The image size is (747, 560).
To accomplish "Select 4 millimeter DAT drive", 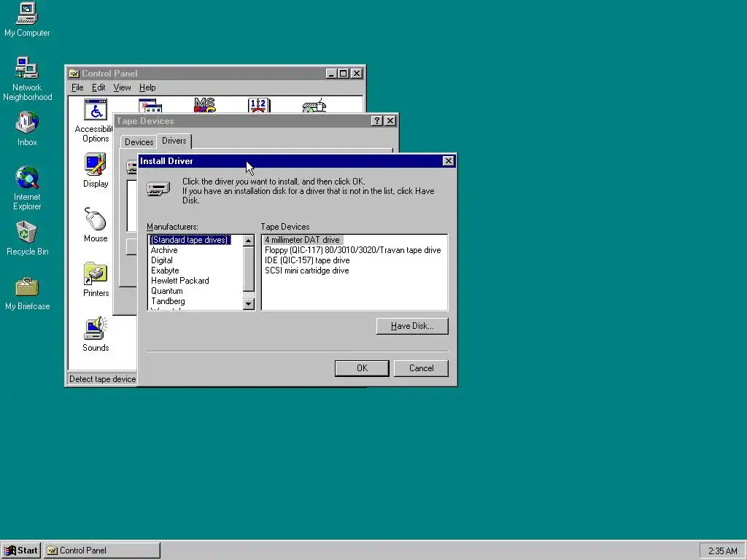I will 303,240.
